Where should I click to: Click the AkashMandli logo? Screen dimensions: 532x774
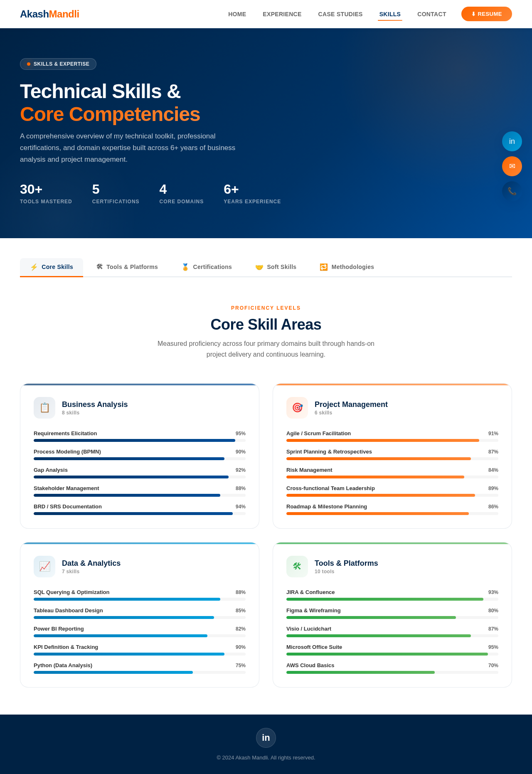(x=49, y=14)
